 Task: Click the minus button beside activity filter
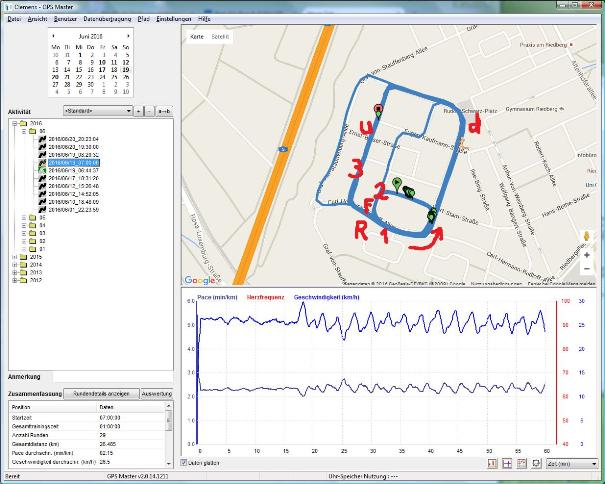pos(149,111)
